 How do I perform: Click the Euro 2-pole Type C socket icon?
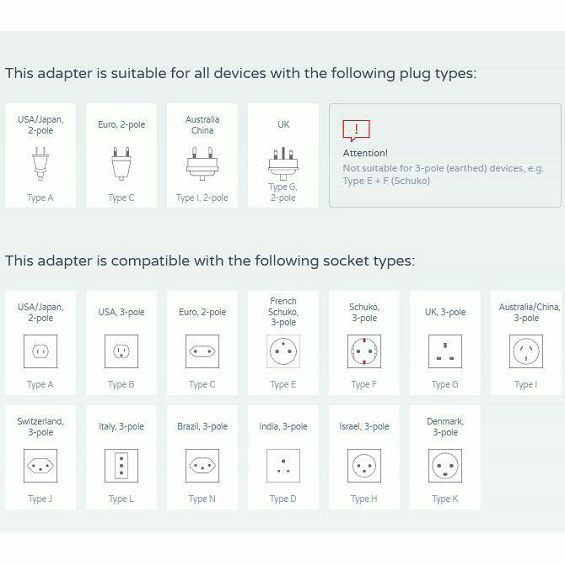point(202,351)
